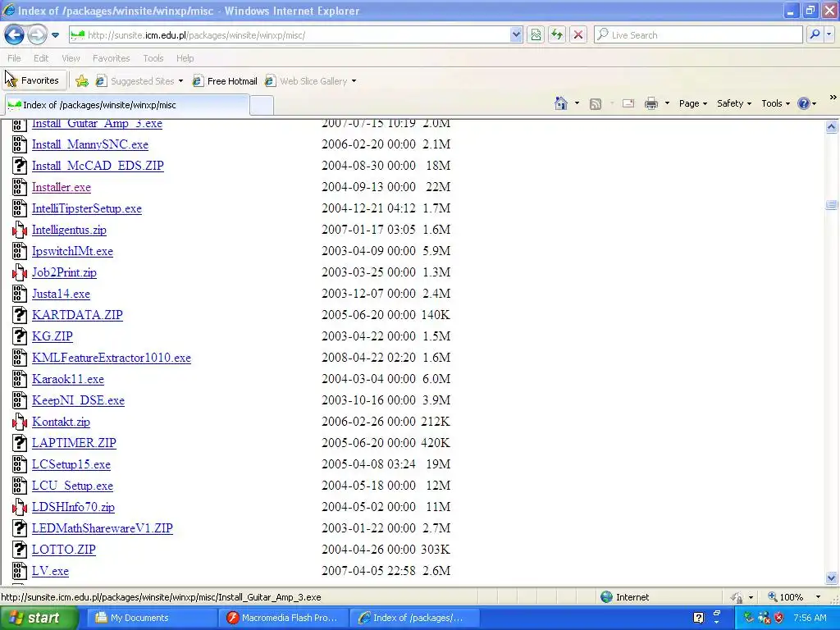Screen dimensions: 840x630
Task: Select the Index of /packages/winsite/winxp/misc tab
Action: tap(127, 105)
